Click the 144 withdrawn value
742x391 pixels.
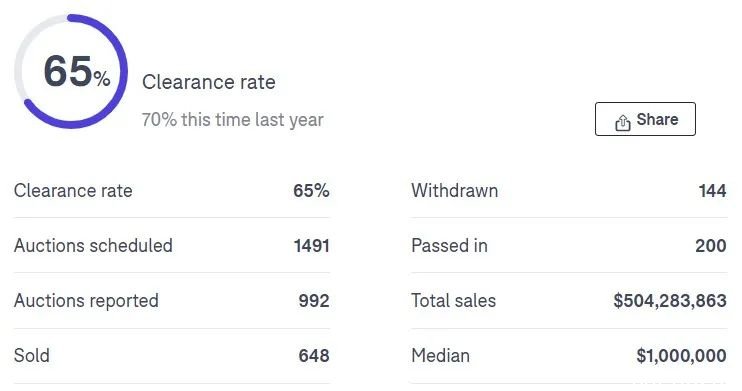tap(712, 191)
